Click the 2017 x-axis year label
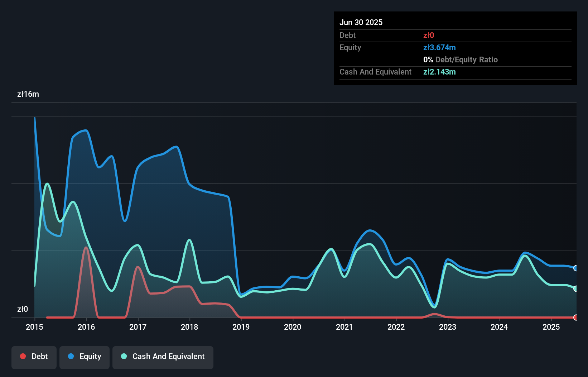 (x=138, y=327)
